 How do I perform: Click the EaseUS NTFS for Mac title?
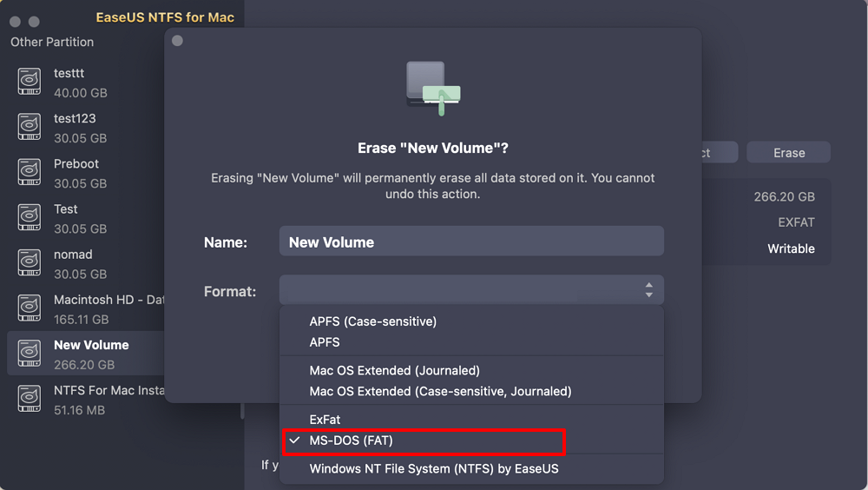click(x=165, y=17)
